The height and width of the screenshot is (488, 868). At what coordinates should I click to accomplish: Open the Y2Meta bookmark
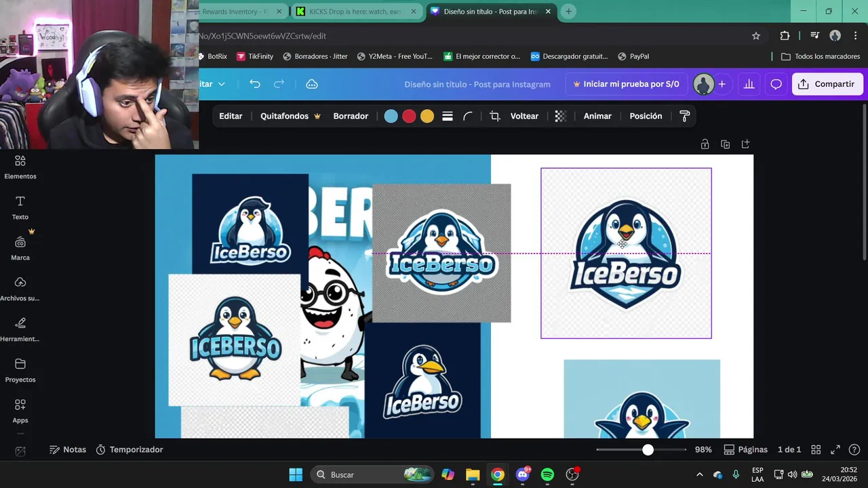(x=395, y=56)
